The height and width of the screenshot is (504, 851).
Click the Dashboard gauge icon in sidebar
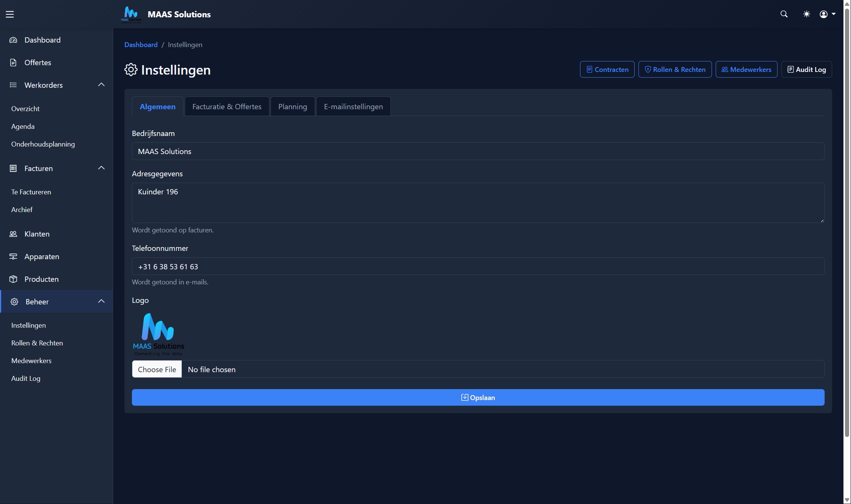[13, 40]
